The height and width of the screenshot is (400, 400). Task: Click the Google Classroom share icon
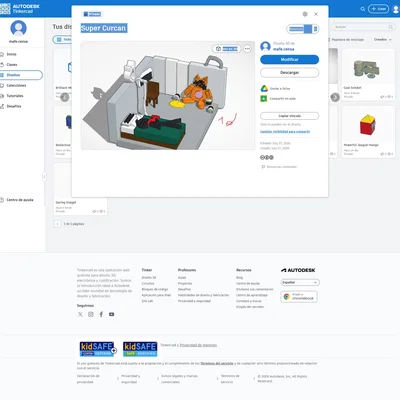(264, 99)
